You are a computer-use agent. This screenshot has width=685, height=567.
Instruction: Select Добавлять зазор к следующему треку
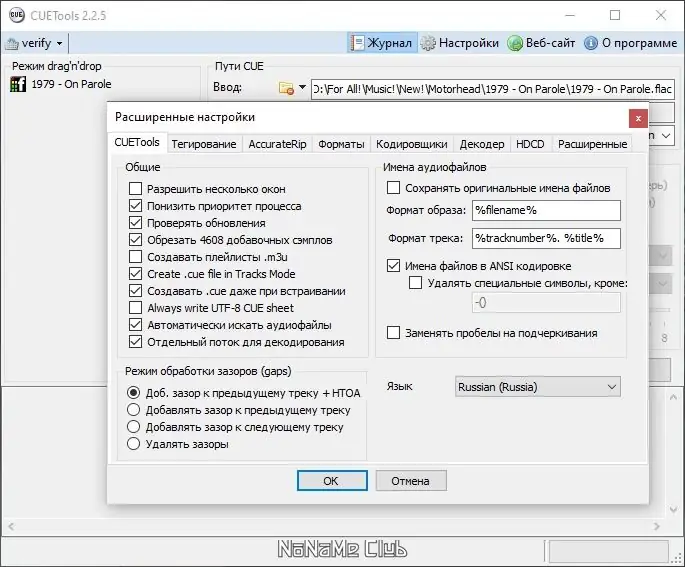[133, 427]
